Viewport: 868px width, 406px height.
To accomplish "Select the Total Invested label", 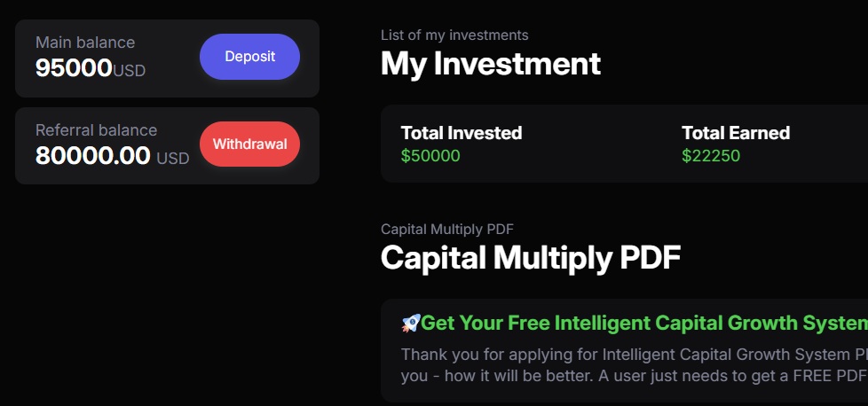I will [461, 133].
